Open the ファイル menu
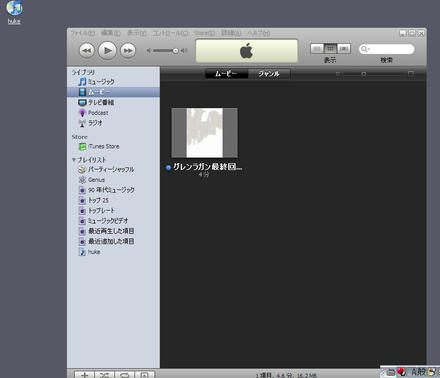This screenshot has height=378, width=440. 83,33
